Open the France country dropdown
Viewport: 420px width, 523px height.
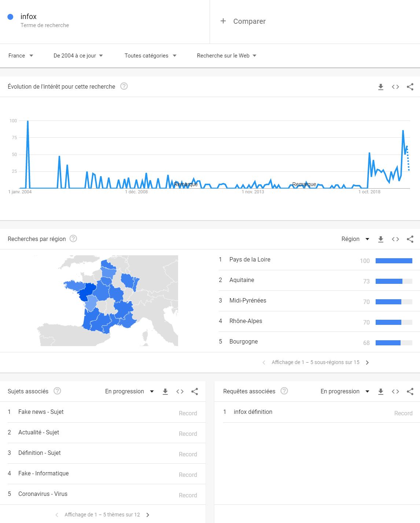(21, 56)
